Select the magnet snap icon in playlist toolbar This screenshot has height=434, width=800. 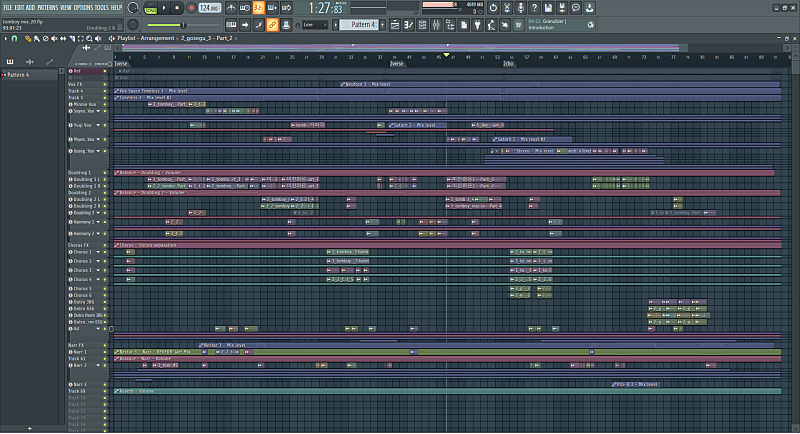(14, 38)
